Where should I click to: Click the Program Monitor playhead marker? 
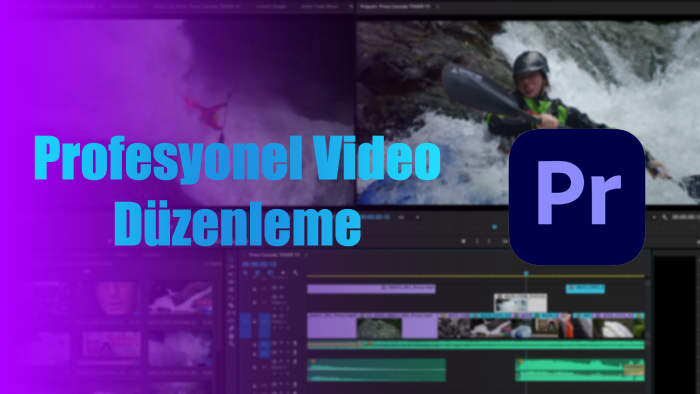point(494,227)
